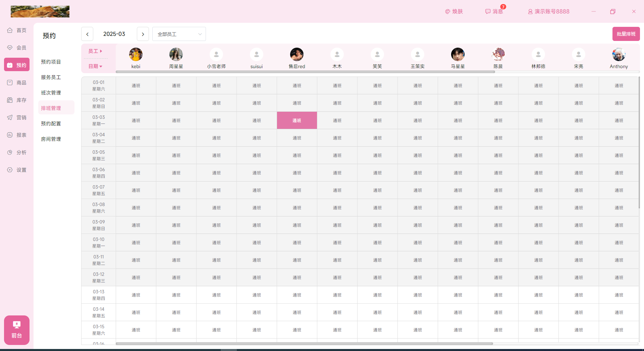Open the 商品 products sidebar icon

(x=10, y=83)
